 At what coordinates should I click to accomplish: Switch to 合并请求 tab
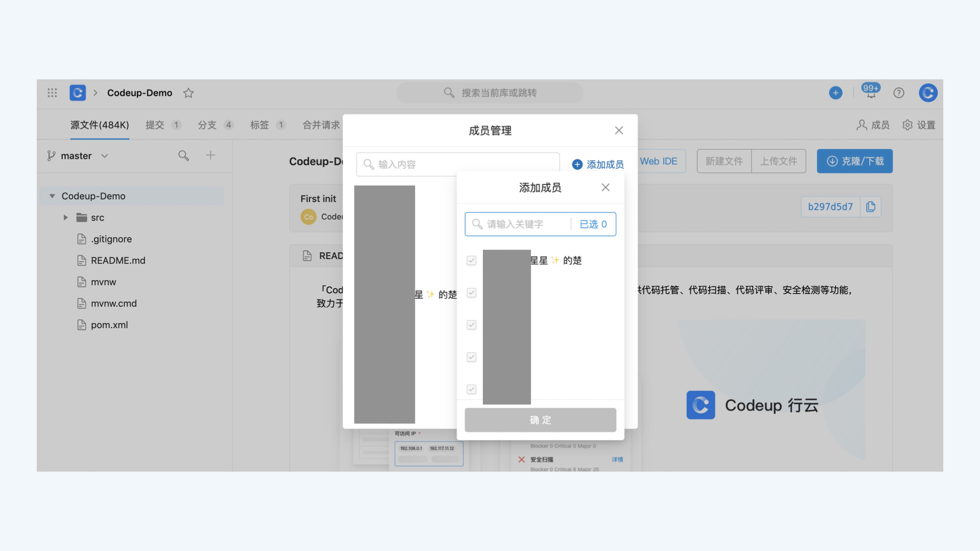pos(321,125)
